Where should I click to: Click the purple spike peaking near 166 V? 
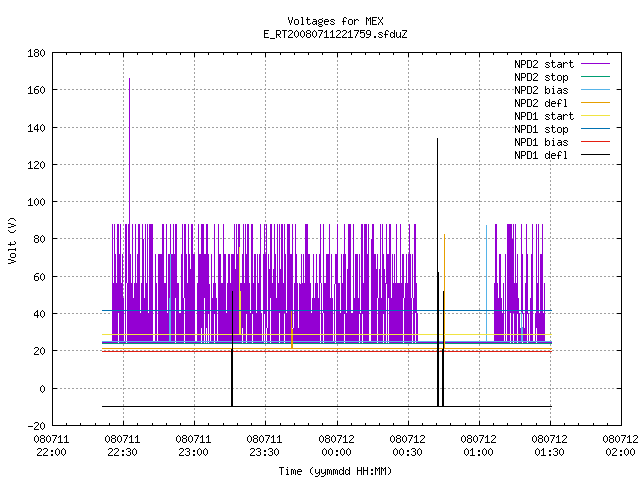(130, 150)
